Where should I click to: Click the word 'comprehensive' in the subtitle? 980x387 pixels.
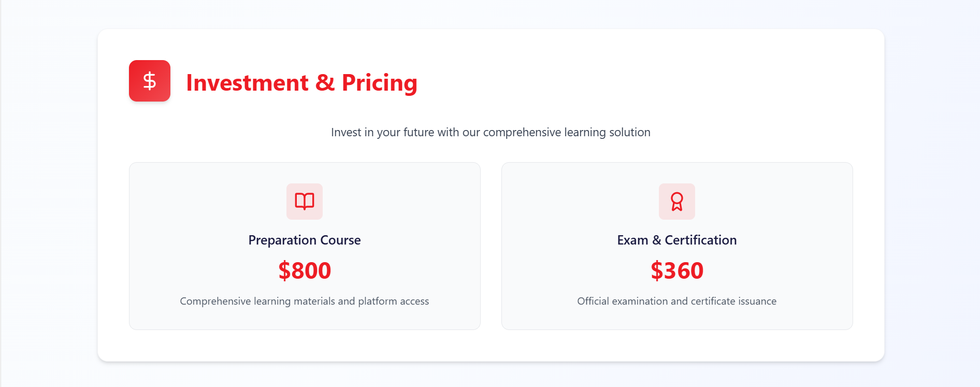522,132
